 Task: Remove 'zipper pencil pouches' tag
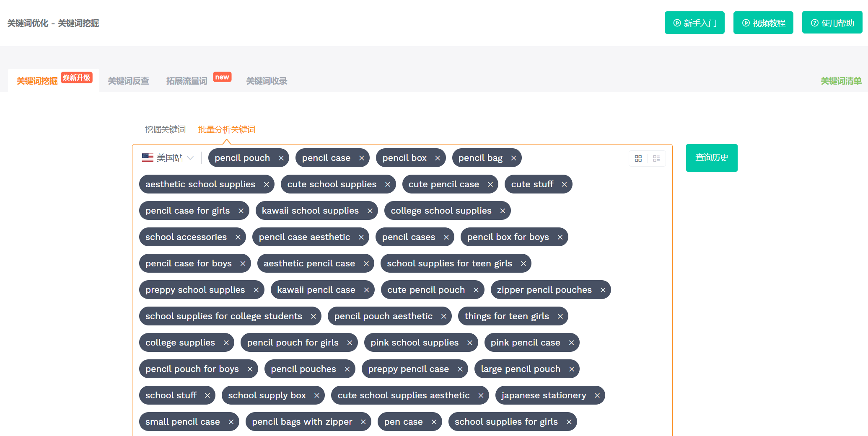[603, 290]
